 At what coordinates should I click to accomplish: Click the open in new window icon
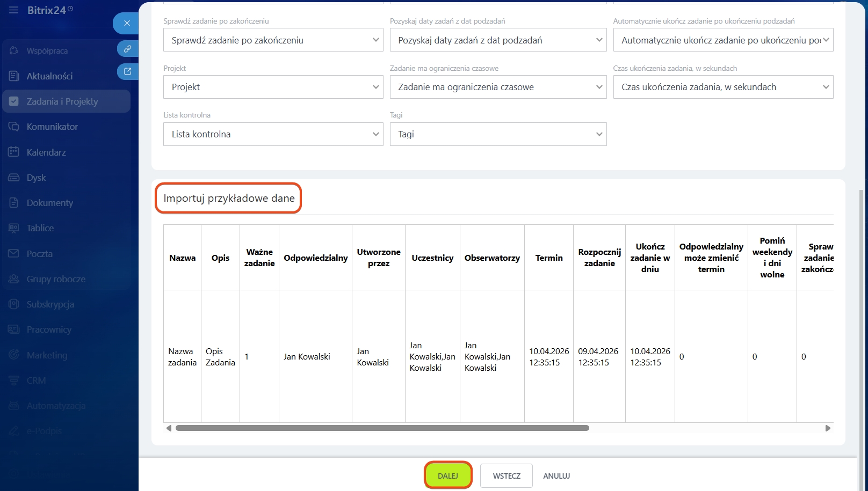click(x=127, y=71)
